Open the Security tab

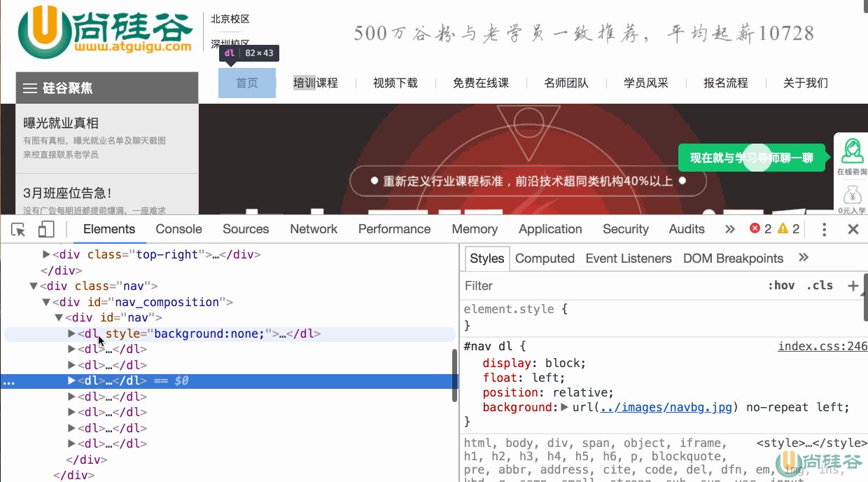pos(626,229)
